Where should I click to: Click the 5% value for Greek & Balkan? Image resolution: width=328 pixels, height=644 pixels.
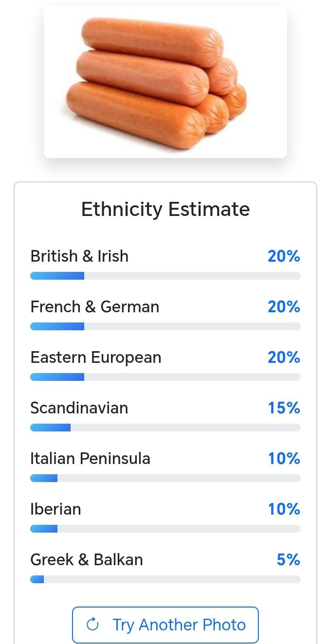(x=288, y=560)
